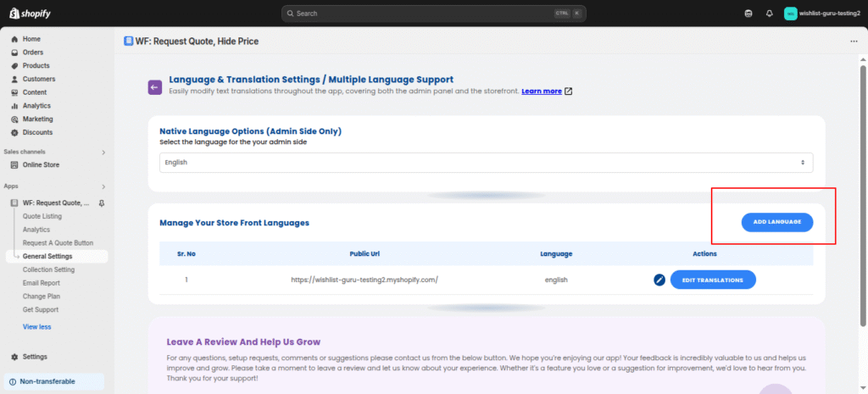Click the page vertical scrollbar
The width and height of the screenshot is (868, 394).
coord(862,195)
